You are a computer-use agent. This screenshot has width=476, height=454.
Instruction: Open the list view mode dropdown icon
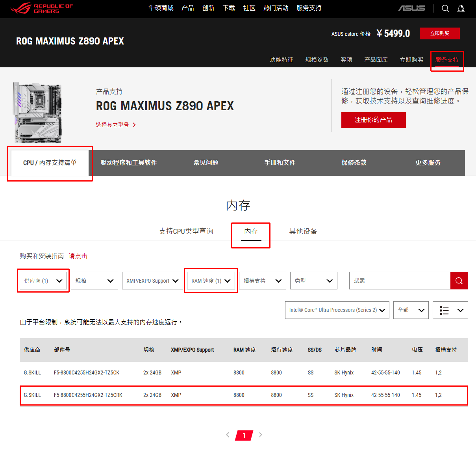(450, 310)
